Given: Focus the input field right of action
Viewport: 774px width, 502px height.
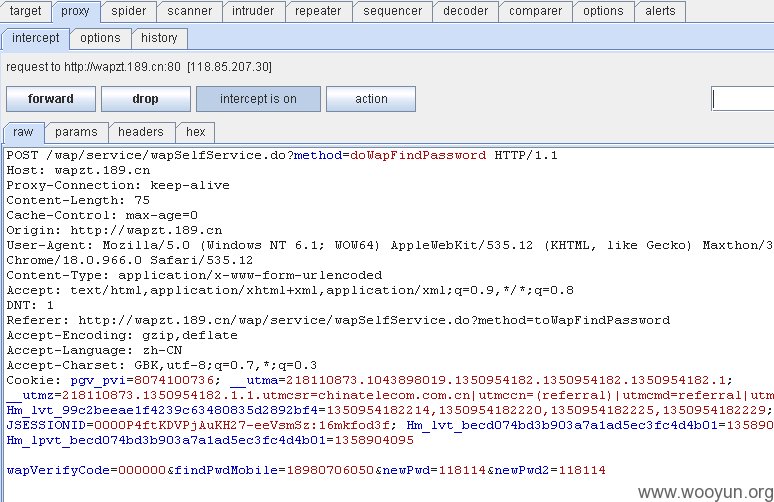Looking at the screenshot, I should [x=742, y=99].
